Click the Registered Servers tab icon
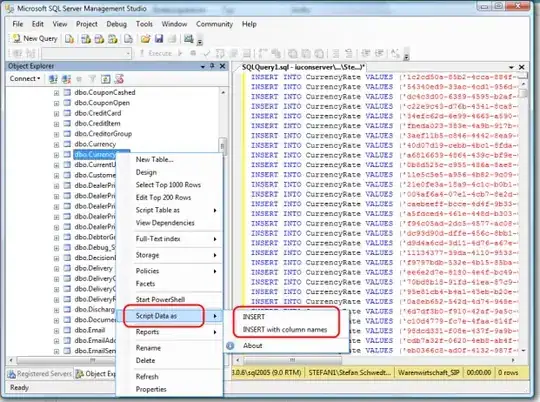Image resolution: width=540 pixels, height=402 pixels. point(12,374)
